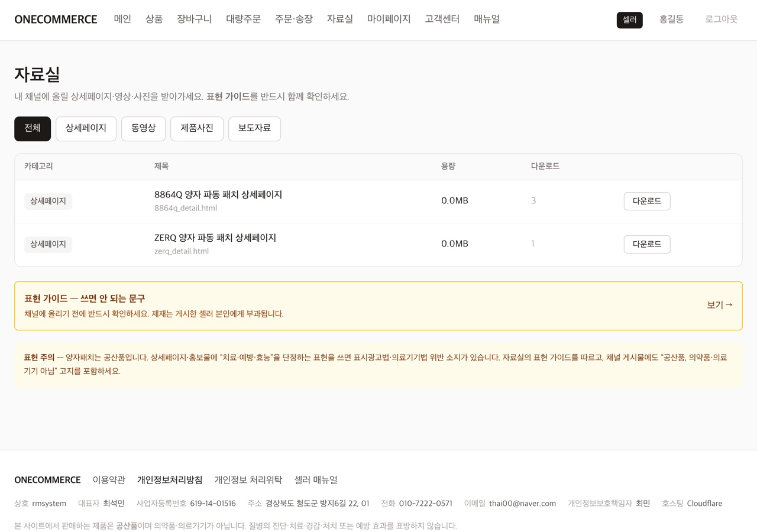Go to the 상품 menu

pyautogui.click(x=154, y=19)
